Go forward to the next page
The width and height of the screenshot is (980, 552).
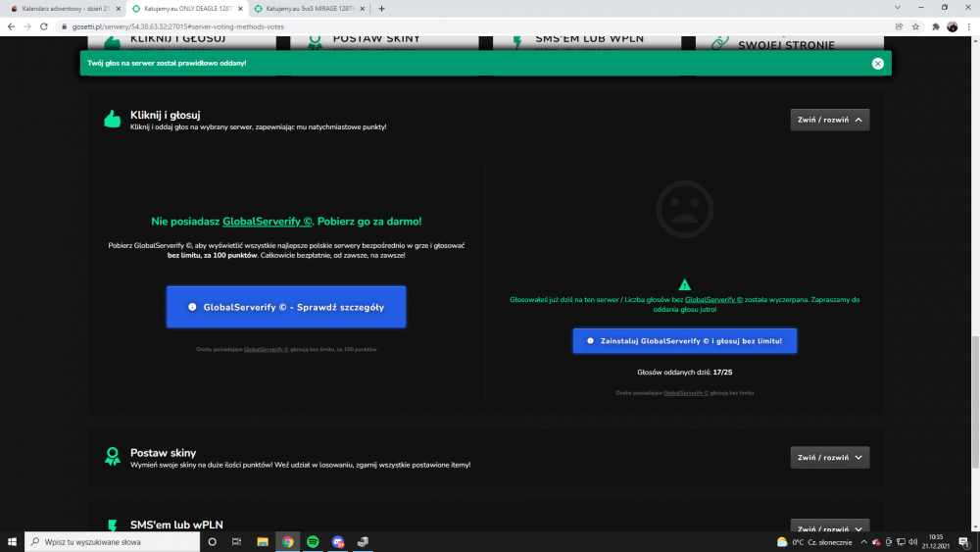(x=27, y=26)
